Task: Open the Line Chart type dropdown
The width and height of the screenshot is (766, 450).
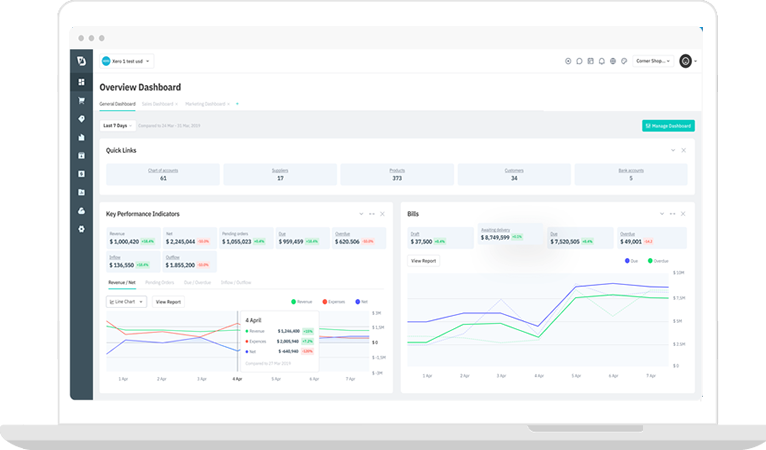Action: click(x=127, y=301)
